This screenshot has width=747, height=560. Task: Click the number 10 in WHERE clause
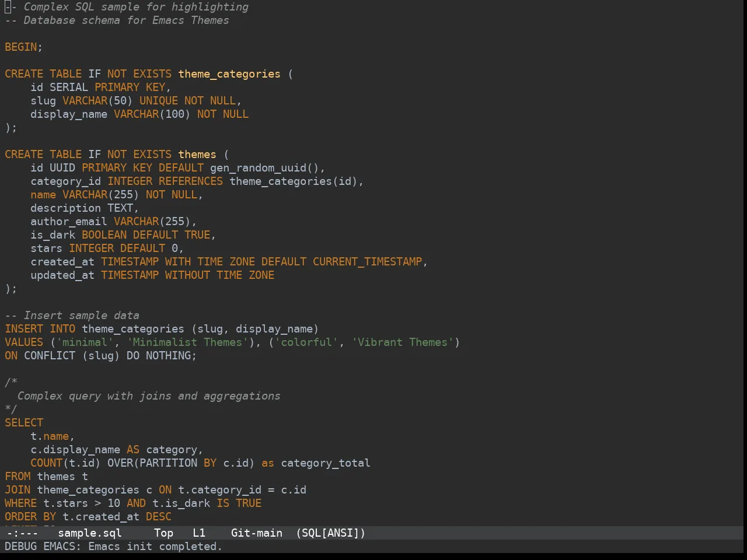(114, 503)
